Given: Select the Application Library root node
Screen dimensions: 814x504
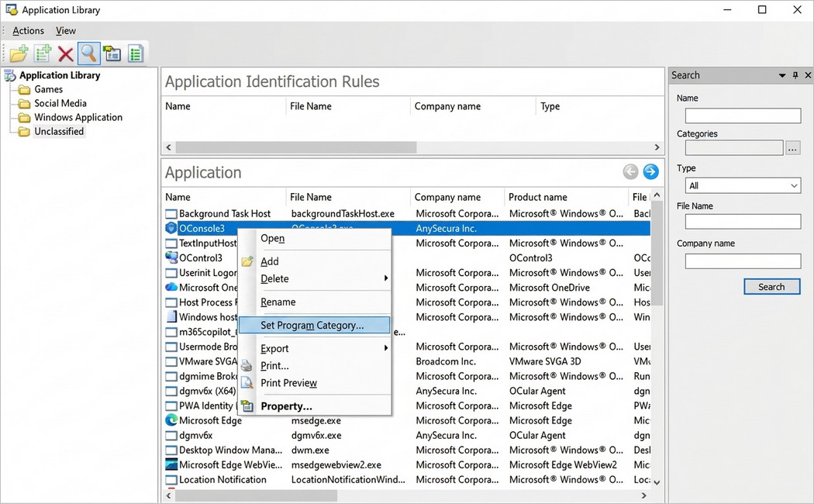Looking at the screenshot, I should coord(60,75).
